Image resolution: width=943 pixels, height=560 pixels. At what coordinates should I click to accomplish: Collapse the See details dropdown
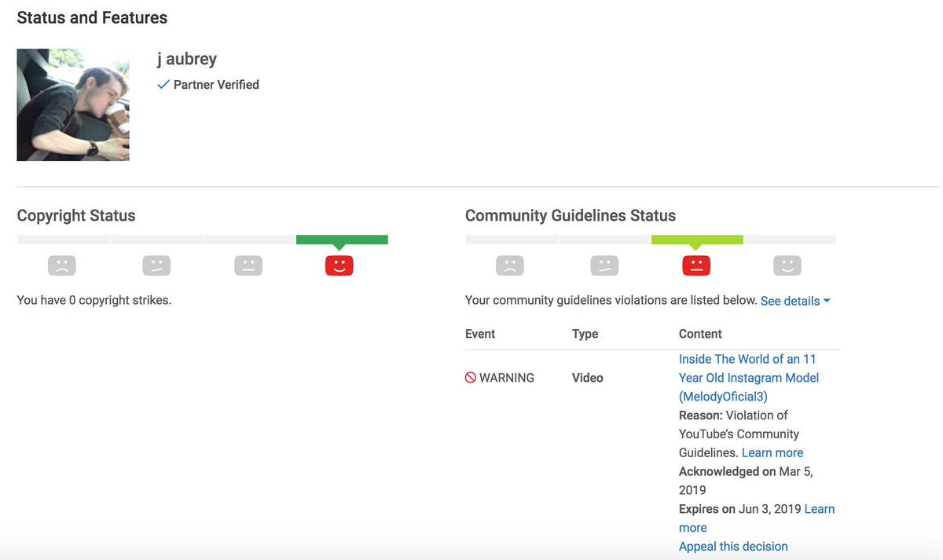pyautogui.click(x=795, y=301)
